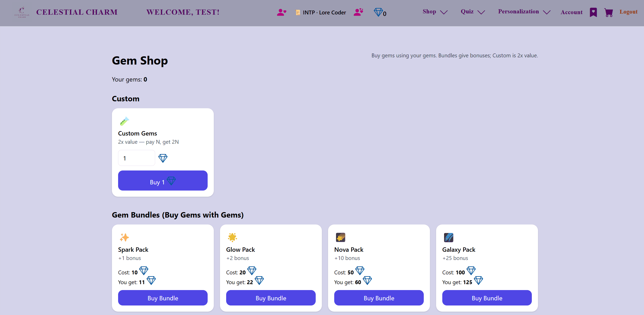Click the single person heart icon

(x=281, y=12)
